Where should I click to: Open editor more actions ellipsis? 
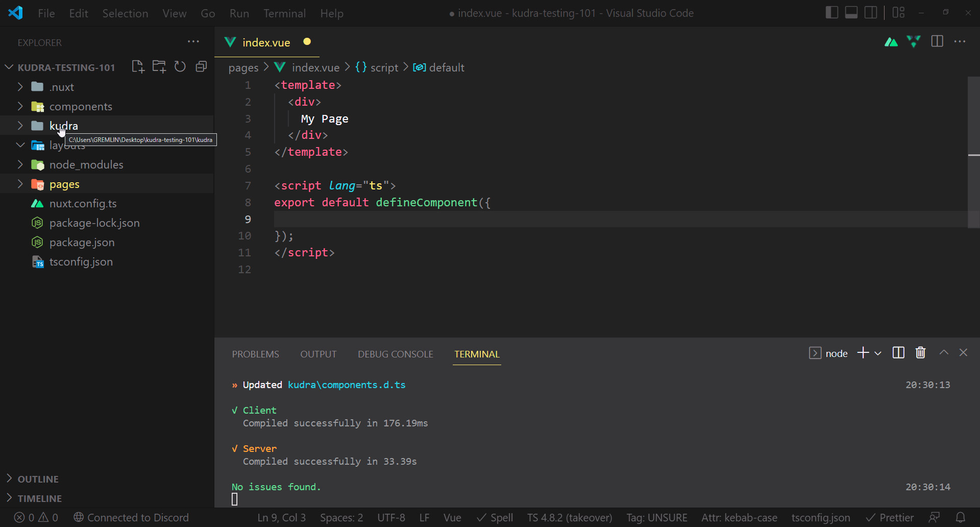tap(960, 42)
